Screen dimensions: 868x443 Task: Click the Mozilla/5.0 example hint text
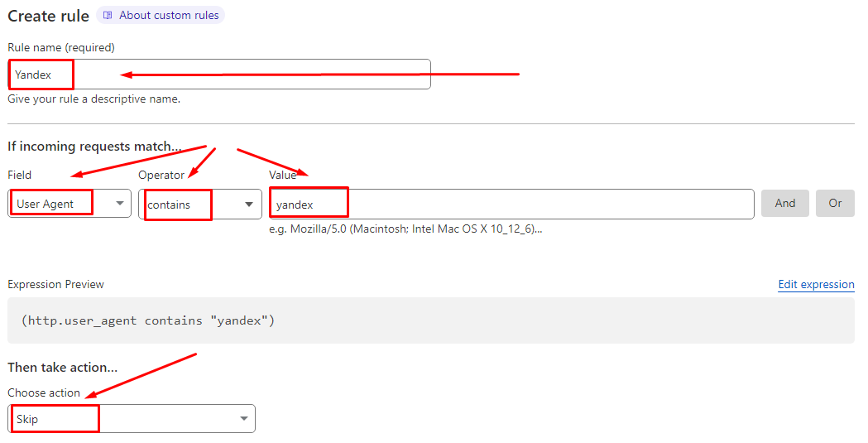(405, 229)
